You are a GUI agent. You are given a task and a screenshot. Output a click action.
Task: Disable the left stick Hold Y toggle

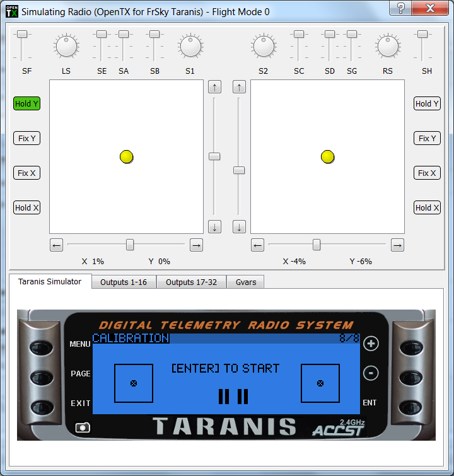click(26, 103)
